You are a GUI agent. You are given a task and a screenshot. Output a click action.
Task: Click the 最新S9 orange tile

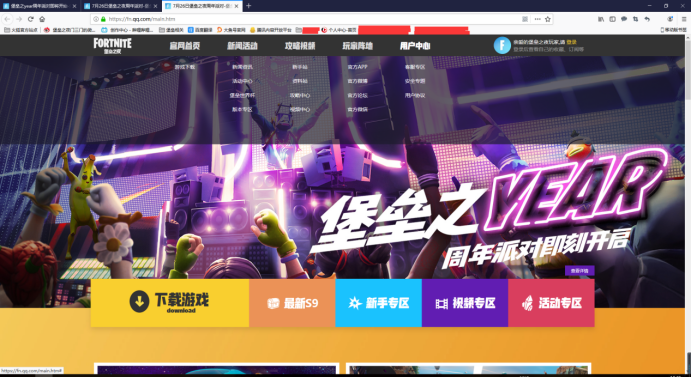(x=292, y=303)
